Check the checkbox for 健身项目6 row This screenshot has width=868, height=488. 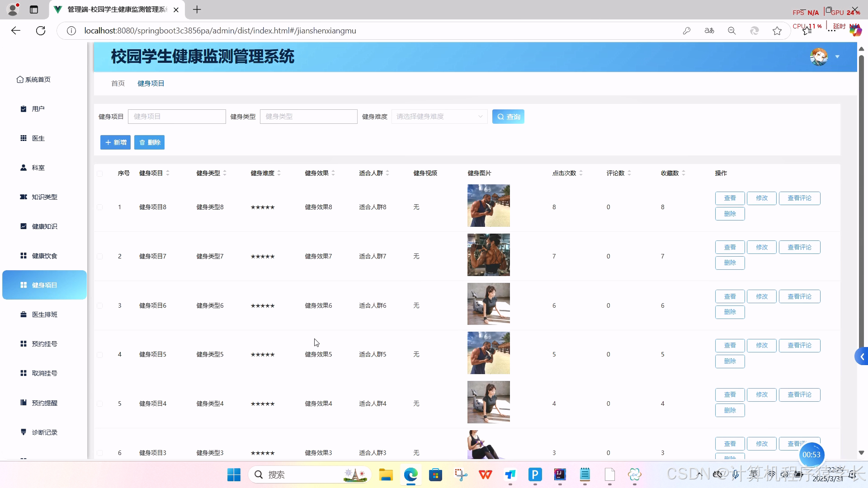[100, 305]
